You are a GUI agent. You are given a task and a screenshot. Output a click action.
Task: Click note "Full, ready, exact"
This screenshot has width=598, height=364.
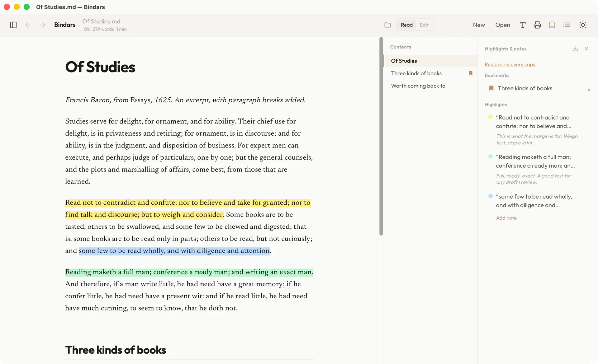(x=534, y=179)
